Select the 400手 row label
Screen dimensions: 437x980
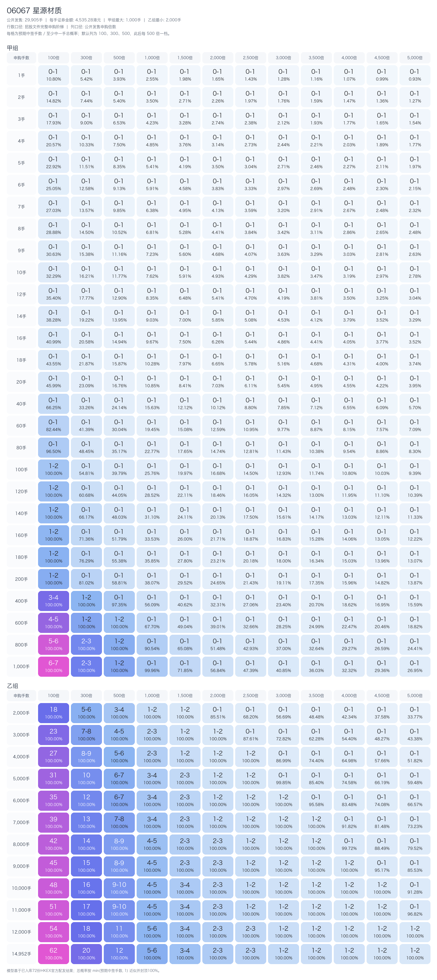coord(21,601)
